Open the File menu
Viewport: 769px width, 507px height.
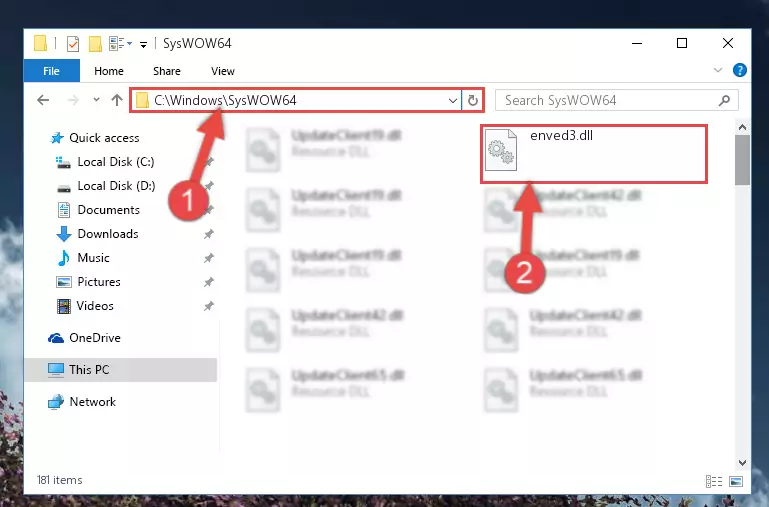pos(51,71)
